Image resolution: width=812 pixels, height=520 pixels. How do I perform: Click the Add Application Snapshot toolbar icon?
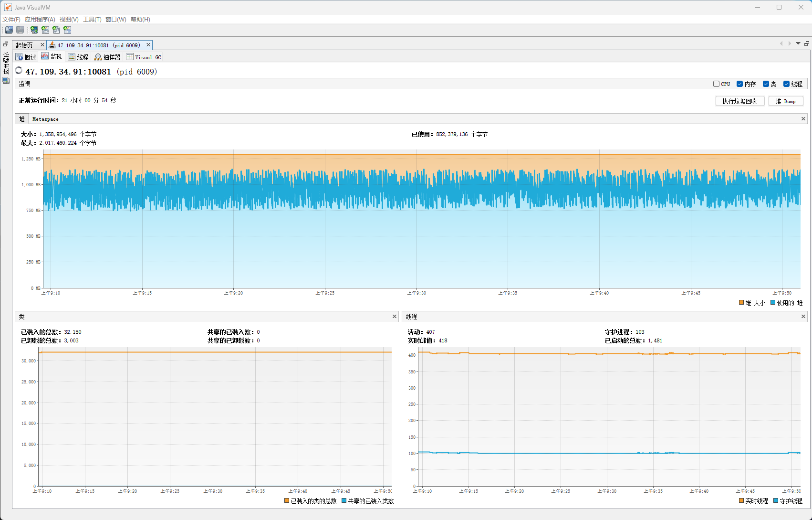click(x=67, y=30)
